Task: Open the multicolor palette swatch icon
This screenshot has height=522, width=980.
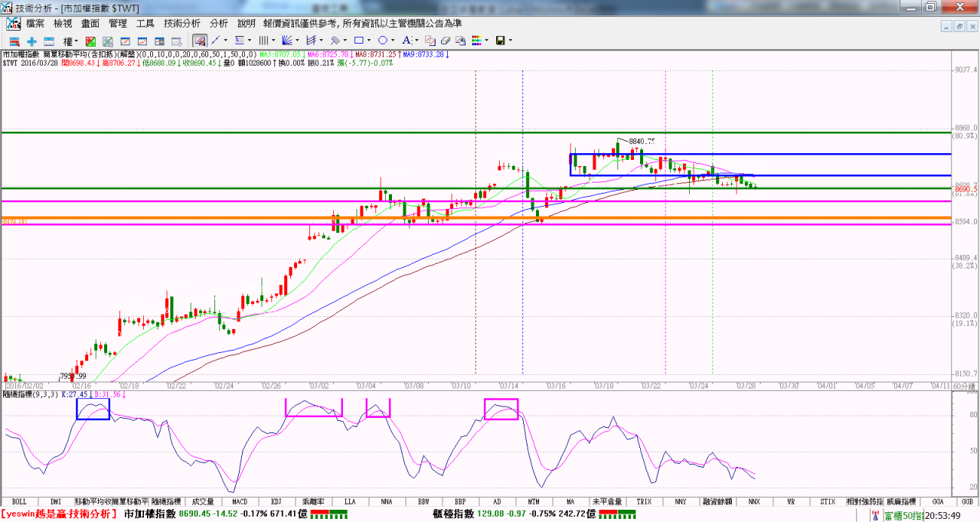Action: [476, 41]
